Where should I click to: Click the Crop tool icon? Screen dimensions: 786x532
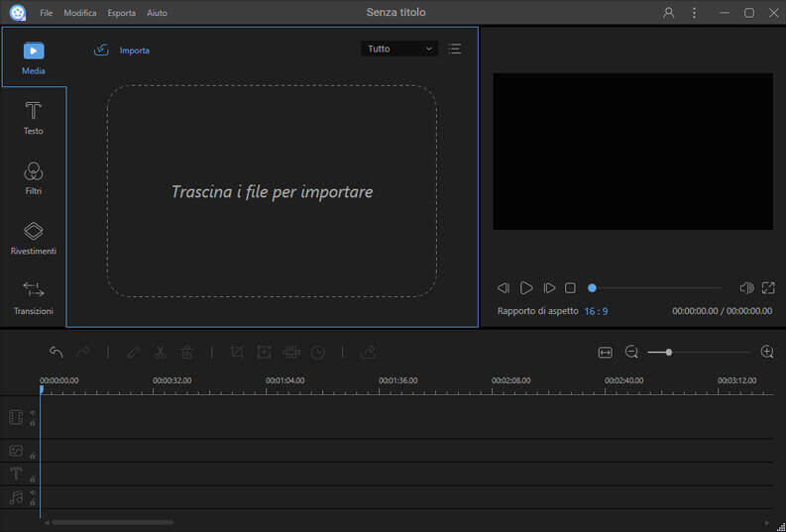pos(237,352)
